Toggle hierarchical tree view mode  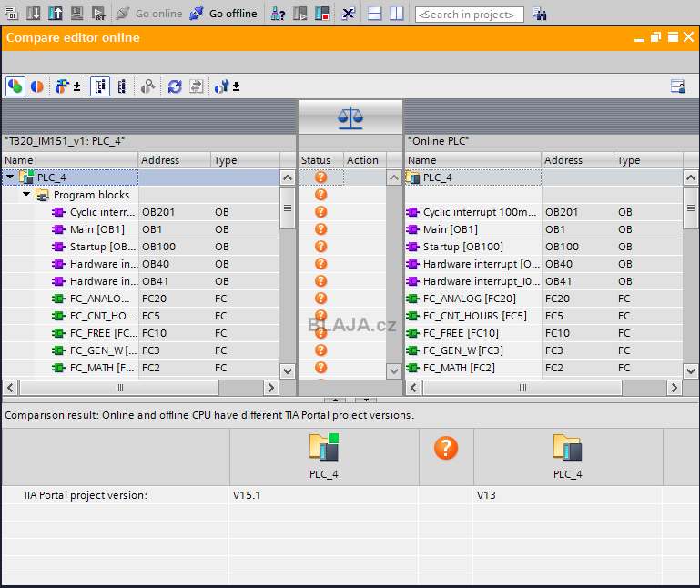click(100, 86)
